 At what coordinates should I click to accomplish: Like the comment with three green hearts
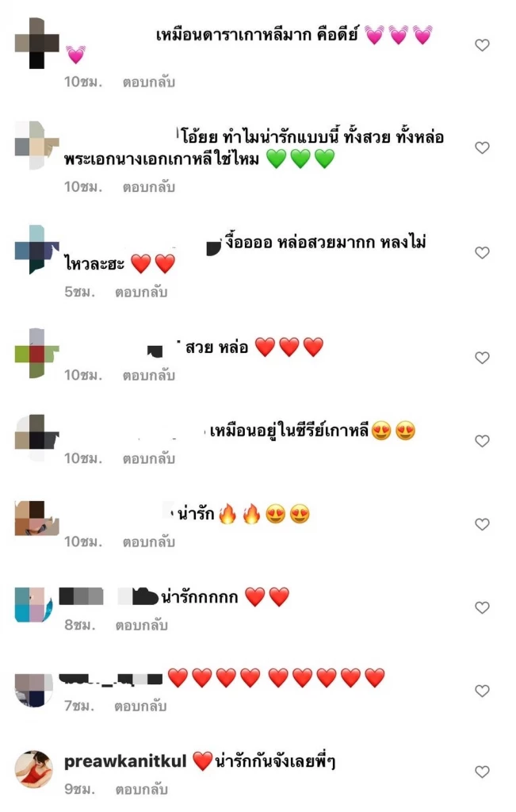[x=482, y=147]
